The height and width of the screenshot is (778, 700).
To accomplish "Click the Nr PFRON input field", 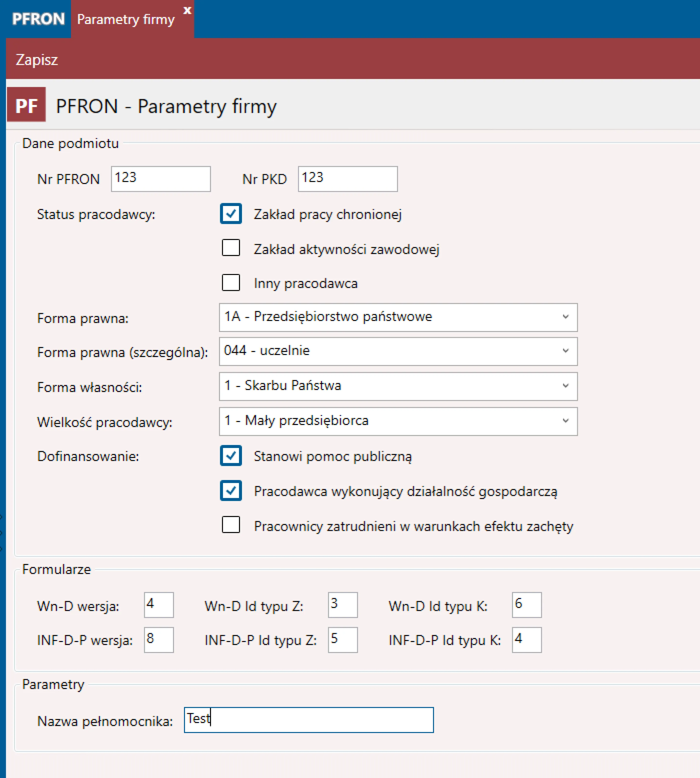I will coord(161,179).
